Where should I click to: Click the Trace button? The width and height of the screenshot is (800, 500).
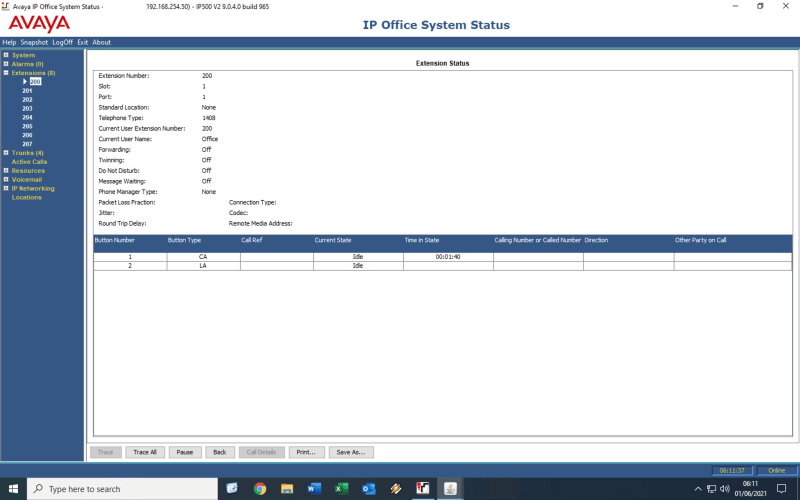click(106, 452)
